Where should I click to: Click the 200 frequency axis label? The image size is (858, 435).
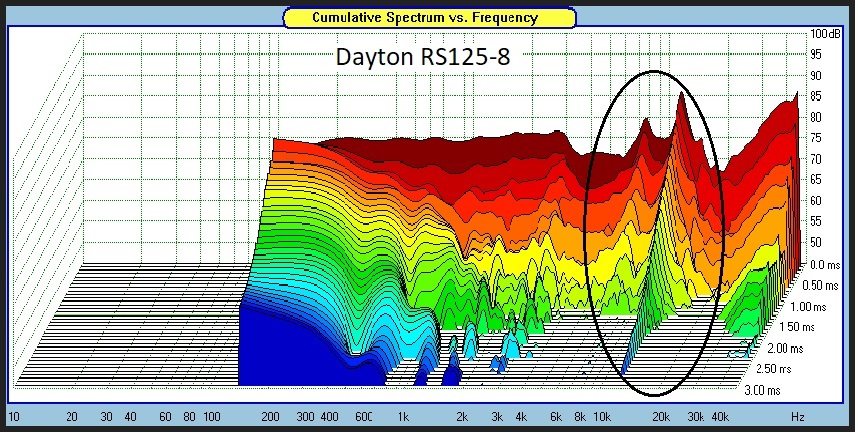(x=271, y=417)
